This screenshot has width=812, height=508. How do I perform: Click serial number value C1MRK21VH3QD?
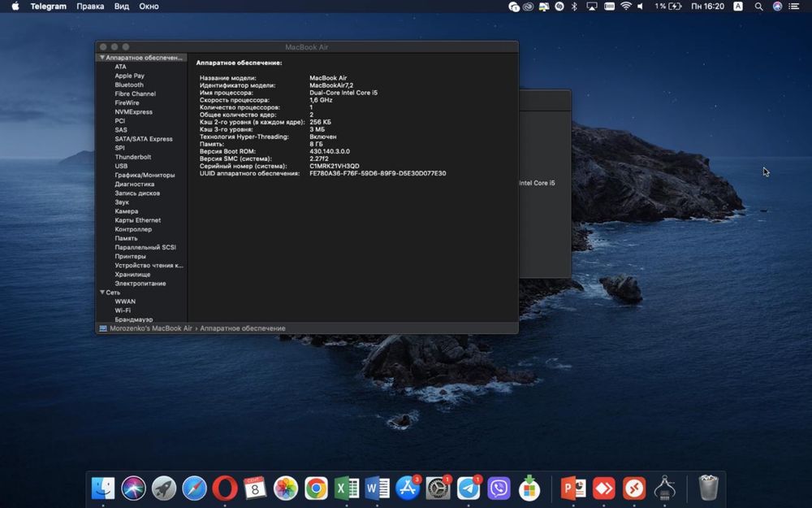(x=334, y=166)
